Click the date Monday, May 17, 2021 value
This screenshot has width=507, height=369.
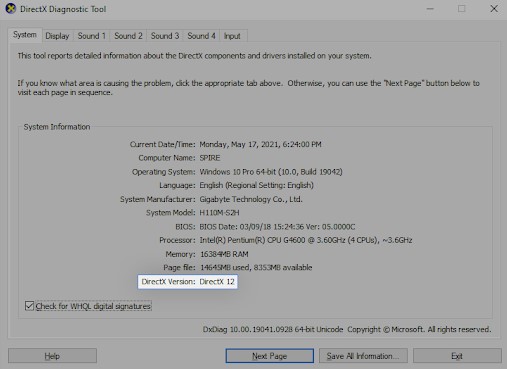pyautogui.click(x=260, y=144)
